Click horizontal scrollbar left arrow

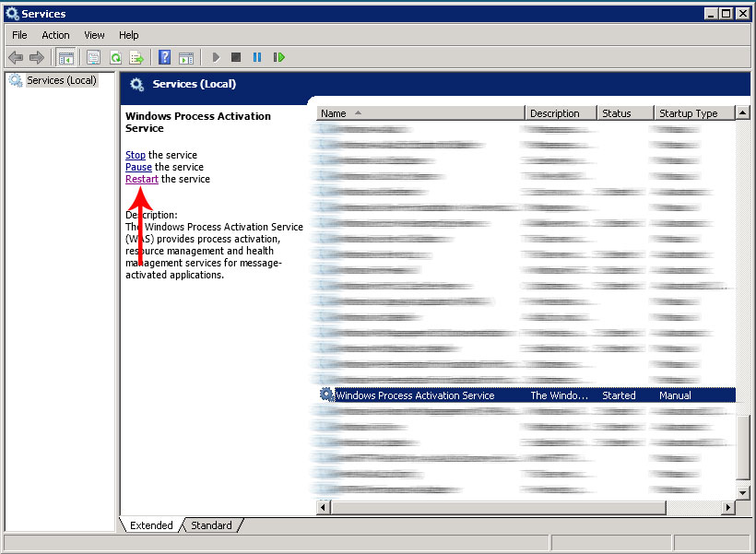click(x=323, y=507)
